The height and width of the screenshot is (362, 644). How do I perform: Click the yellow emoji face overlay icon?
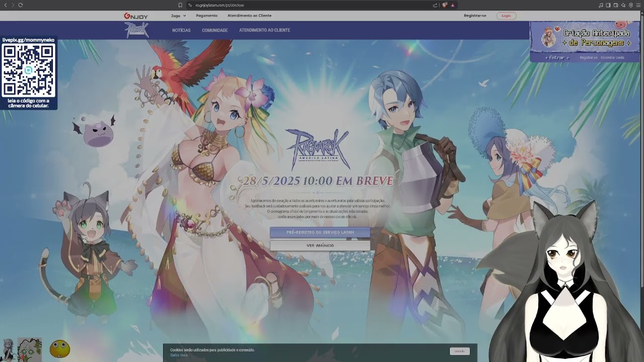pyautogui.click(x=60, y=348)
